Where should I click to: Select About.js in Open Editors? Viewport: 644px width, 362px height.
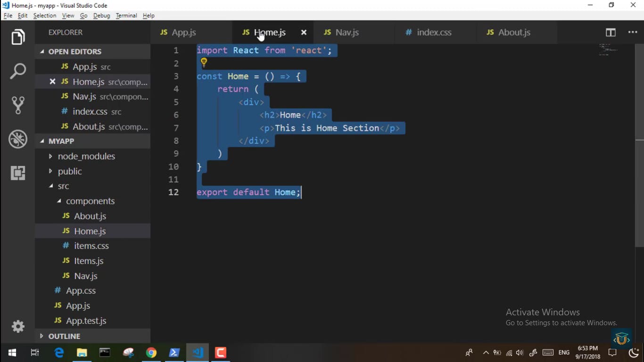(93, 127)
